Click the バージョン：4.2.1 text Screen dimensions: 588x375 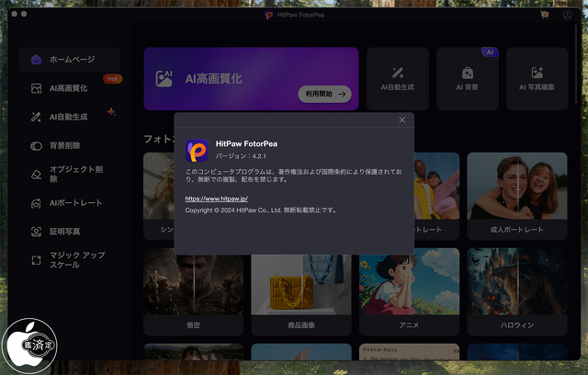[241, 156]
